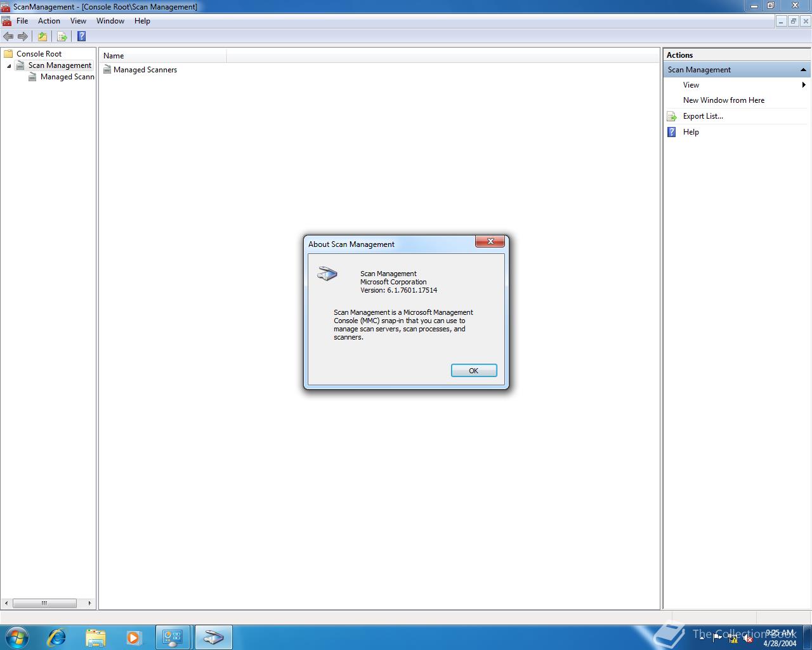
Task: Click the View action text in Actions pane
Action: [x=691, y=85]
